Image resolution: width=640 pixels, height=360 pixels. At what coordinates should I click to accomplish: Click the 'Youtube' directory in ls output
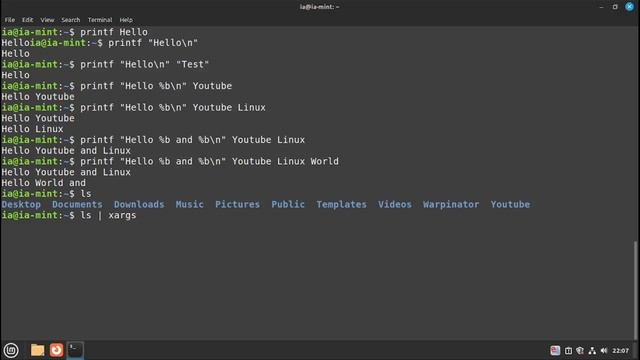point(510,204)
